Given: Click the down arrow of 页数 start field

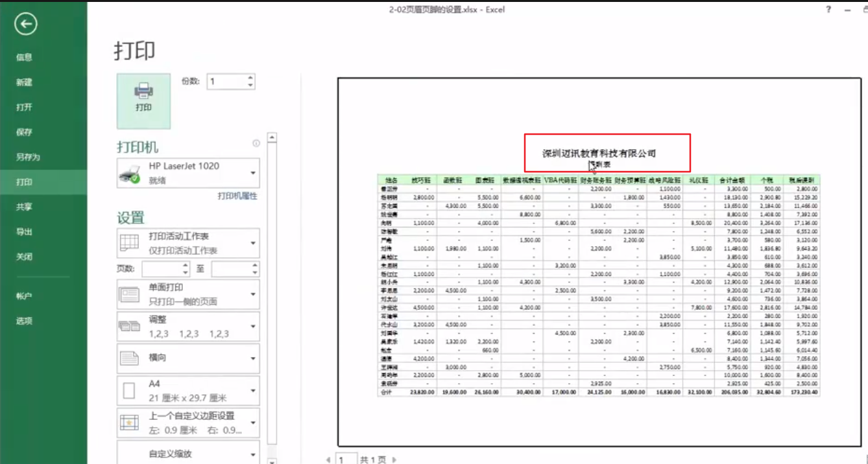Looking at the screenshot, I should pos(186,273).
